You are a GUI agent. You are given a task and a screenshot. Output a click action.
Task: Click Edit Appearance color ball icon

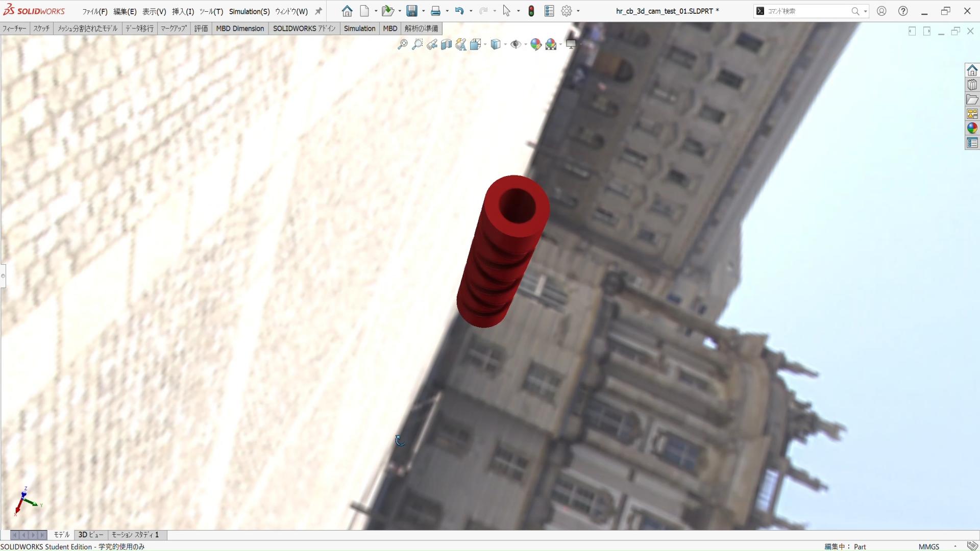click(x=536, y=44)
